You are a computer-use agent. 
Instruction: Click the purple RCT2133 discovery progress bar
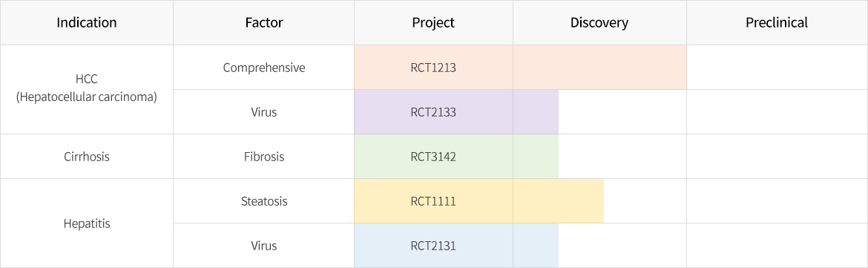536,112
